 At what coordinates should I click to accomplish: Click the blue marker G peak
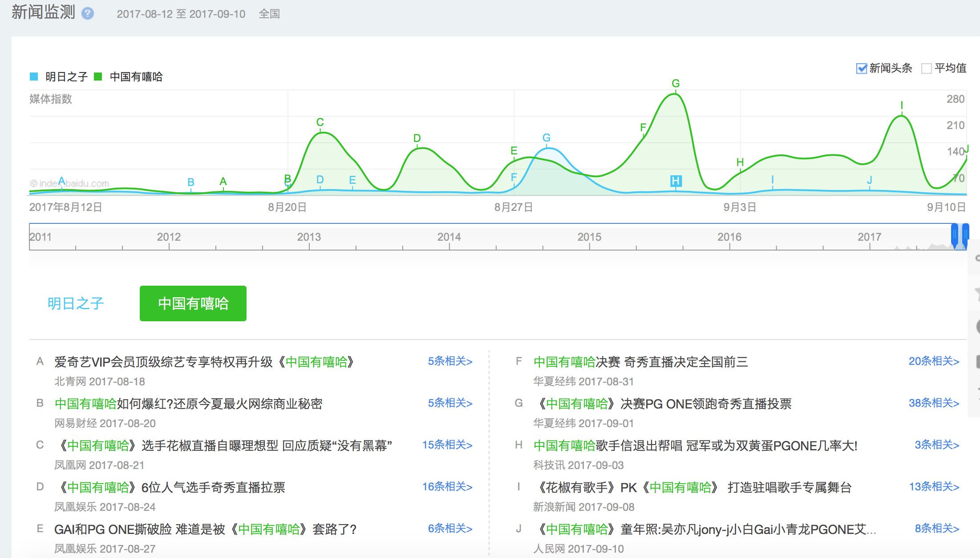[547, 137]
